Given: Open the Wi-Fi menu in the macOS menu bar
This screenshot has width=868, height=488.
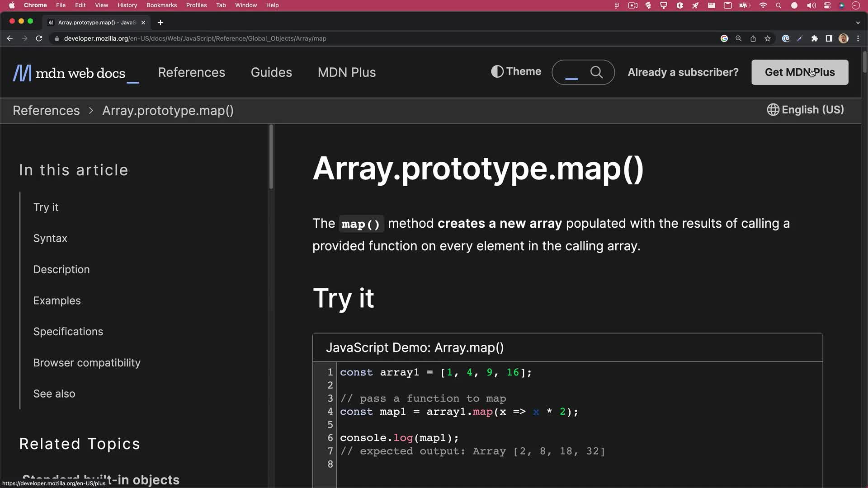Looking at the screenshot, I should pos(763,5).
